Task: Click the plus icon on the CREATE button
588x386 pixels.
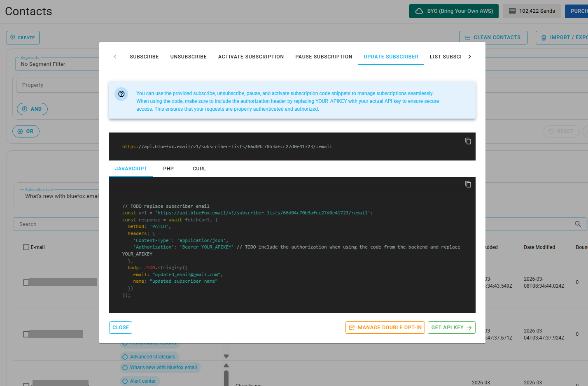Action: pos(13,37)
